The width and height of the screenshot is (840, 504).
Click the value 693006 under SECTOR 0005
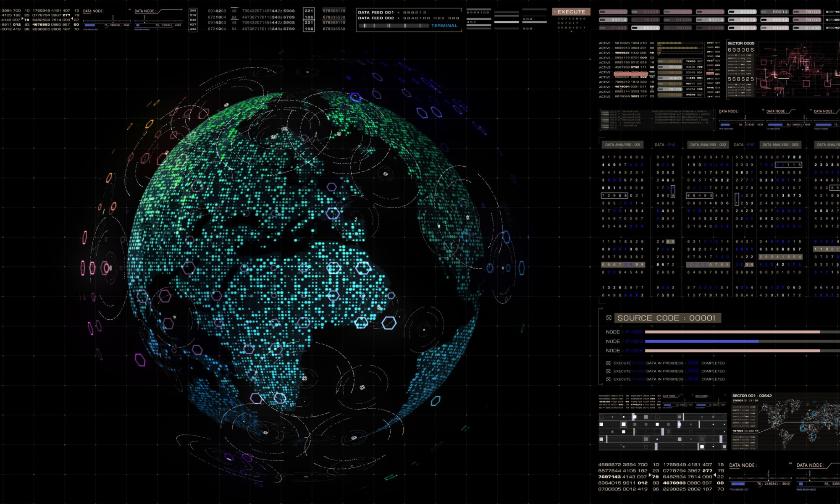point(740,50)
